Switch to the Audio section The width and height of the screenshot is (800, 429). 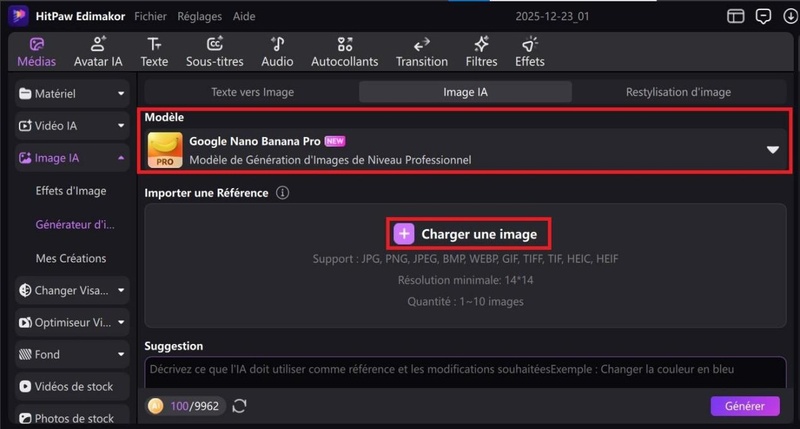point(277,52)
